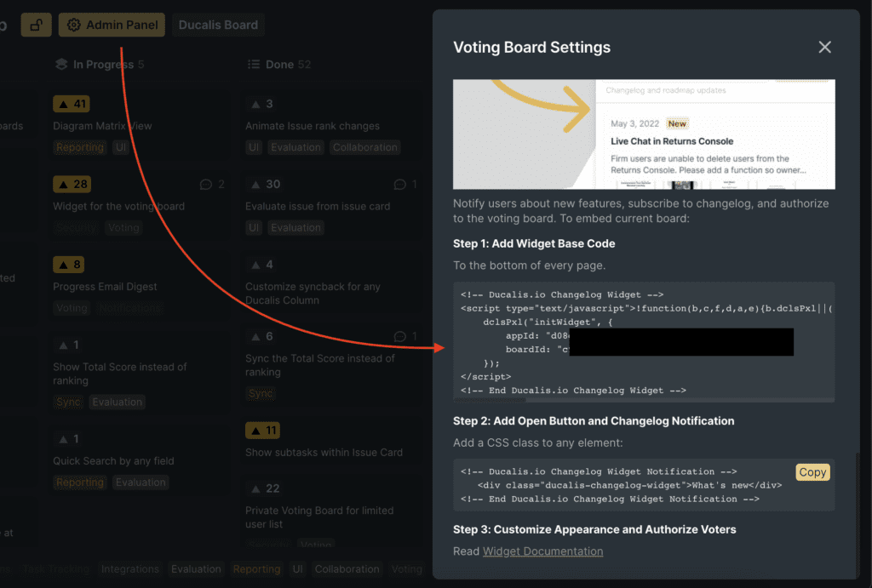Upvote the Diagram Matrix View card

[x=72, y=104]
